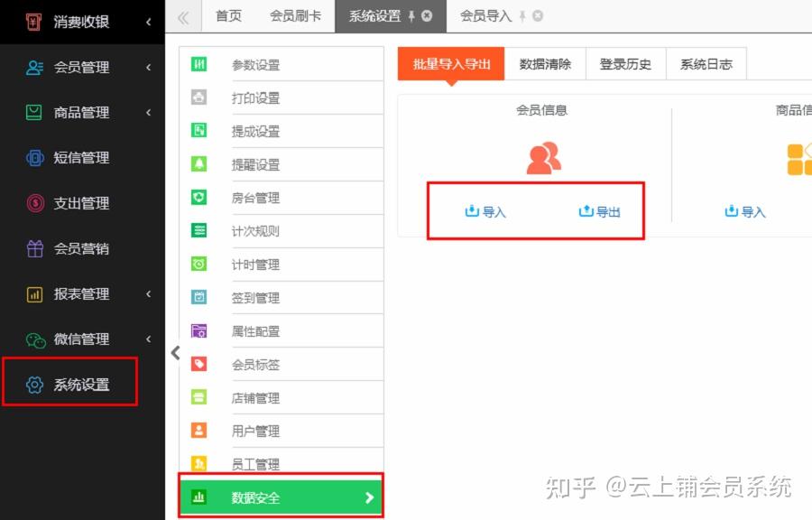Click the 支出管理 expense icon
The width and height of the screenshot is (812, 520).
pos(35,202)
